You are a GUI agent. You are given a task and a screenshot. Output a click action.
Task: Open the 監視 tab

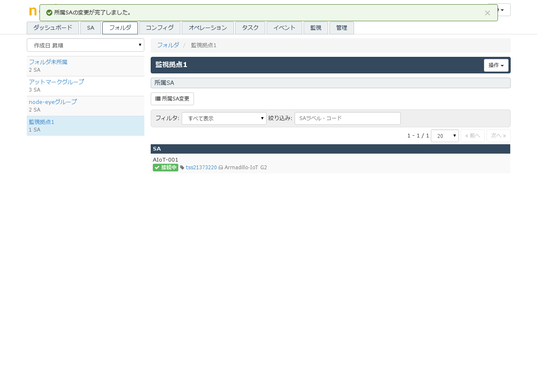pos(316,28)
